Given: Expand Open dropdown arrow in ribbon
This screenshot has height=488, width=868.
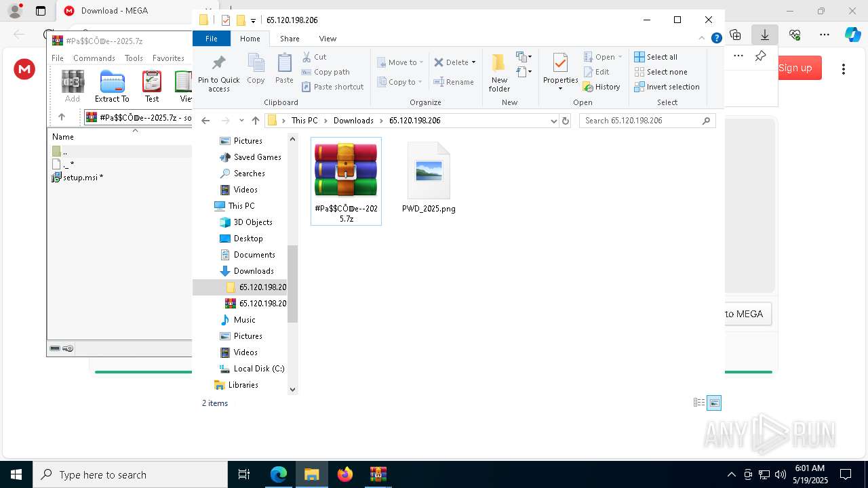Looking at the screenshot, I should click(x=620, y=57).
